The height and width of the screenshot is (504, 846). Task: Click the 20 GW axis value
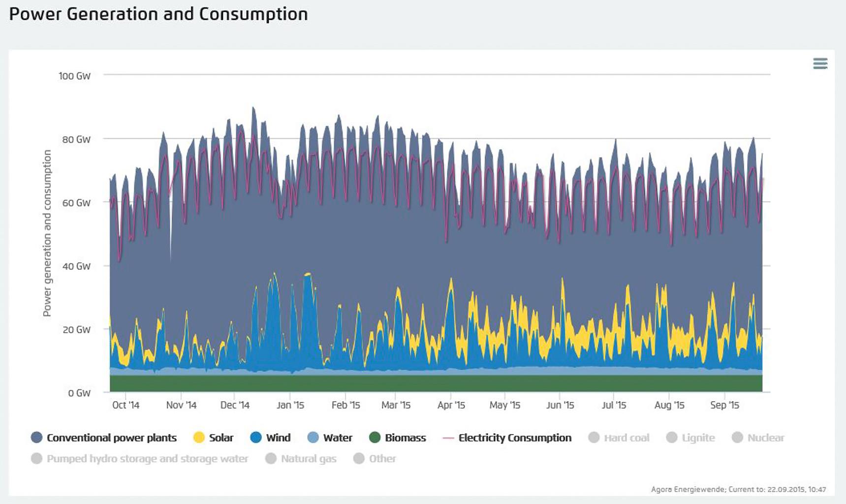click(x=76, y=330)
